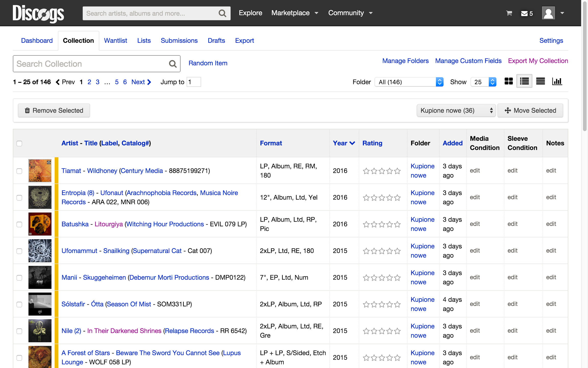The height and width of the screenshot is (368, 588).
Task: Switch to detailed list view icon
Action: pos(524,81)
